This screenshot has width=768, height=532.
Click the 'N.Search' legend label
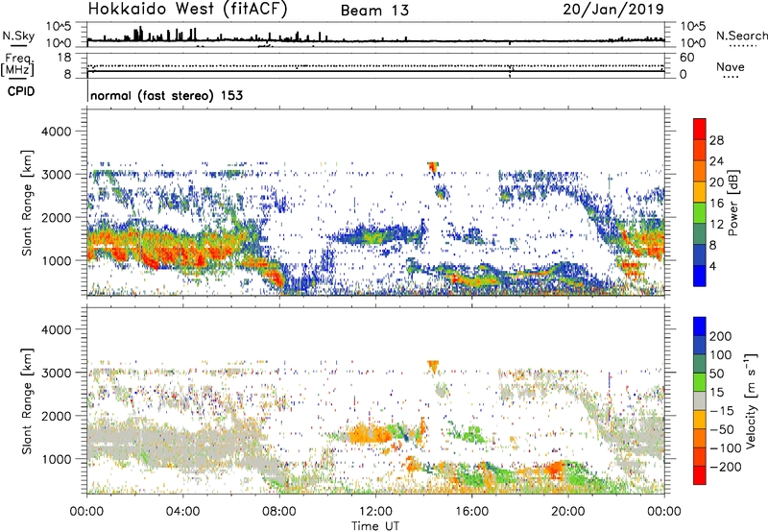click(741, 36)
